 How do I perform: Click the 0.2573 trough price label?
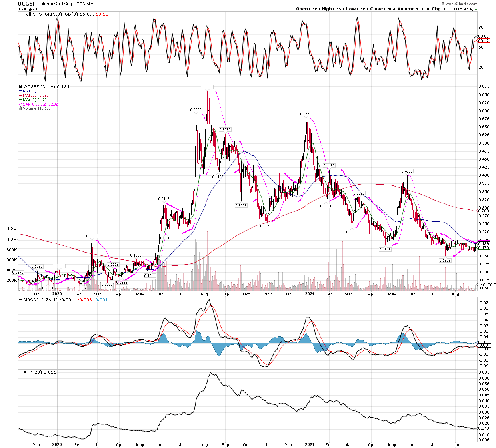coord(266,226)
